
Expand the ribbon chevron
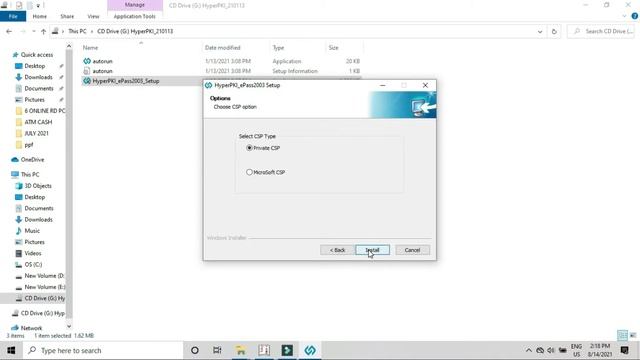pos(624,16)
